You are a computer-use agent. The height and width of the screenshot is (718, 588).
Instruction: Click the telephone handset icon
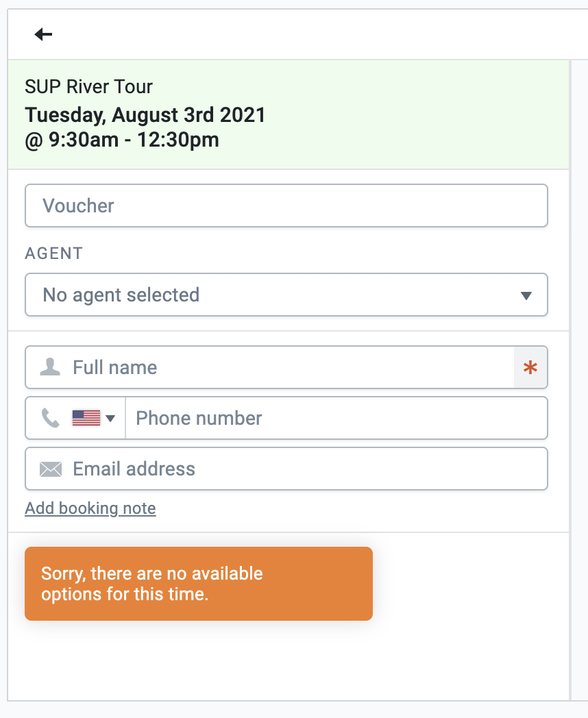(x=51, y=418)
